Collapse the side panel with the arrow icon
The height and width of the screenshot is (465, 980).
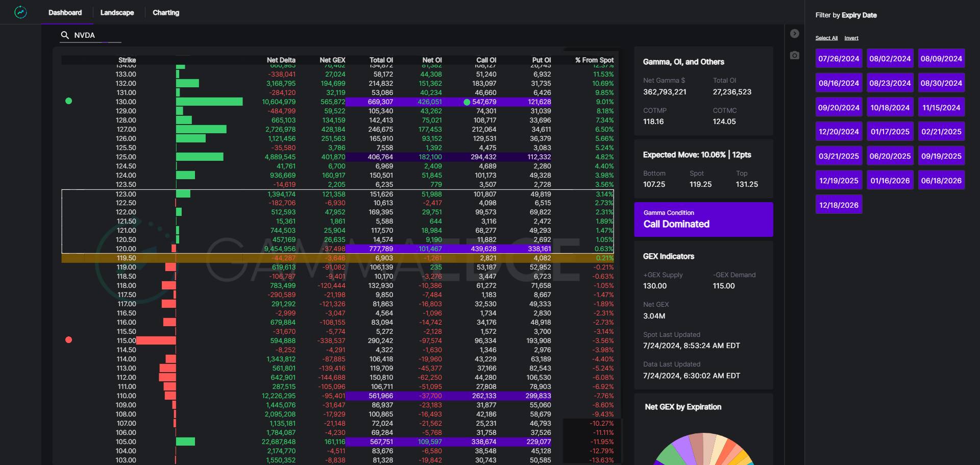pos(794,34)
